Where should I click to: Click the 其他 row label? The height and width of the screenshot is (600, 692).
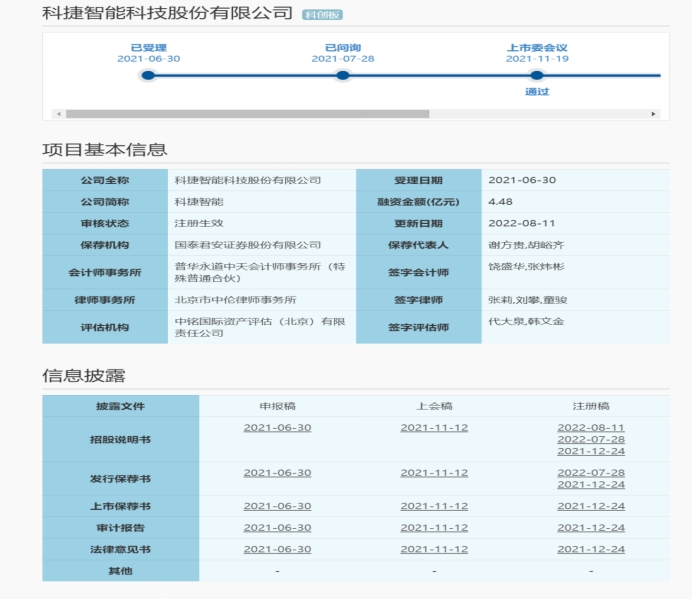click(x=120, y=571)
